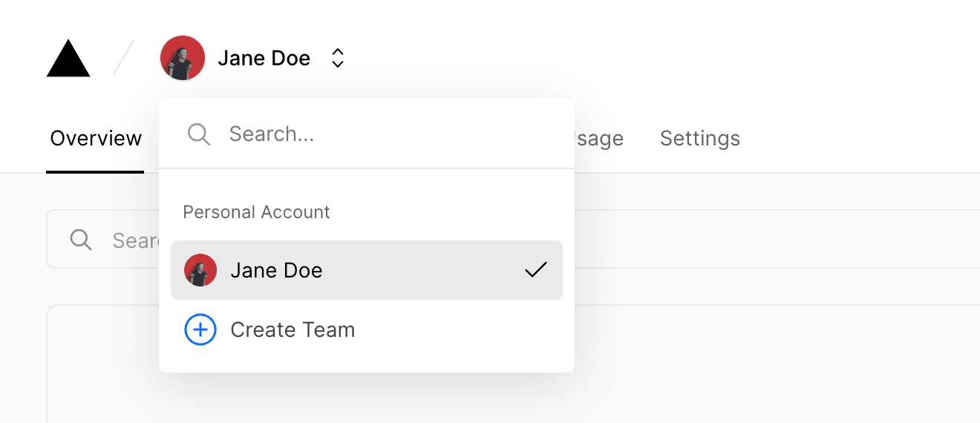This screenshot has width=980, height=423.
Task: Click the page search bar right of the dropdown
Action: coord(777,239)
